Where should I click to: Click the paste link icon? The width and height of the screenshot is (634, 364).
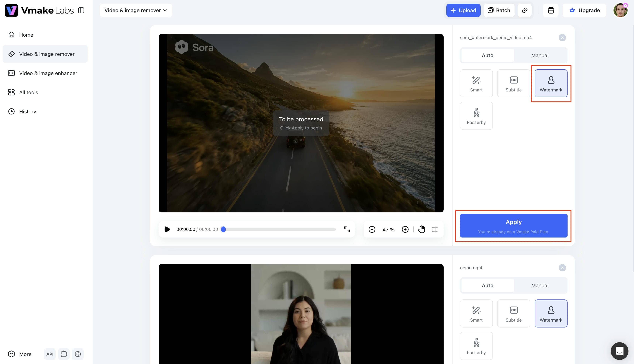click(x=524, y=10)
